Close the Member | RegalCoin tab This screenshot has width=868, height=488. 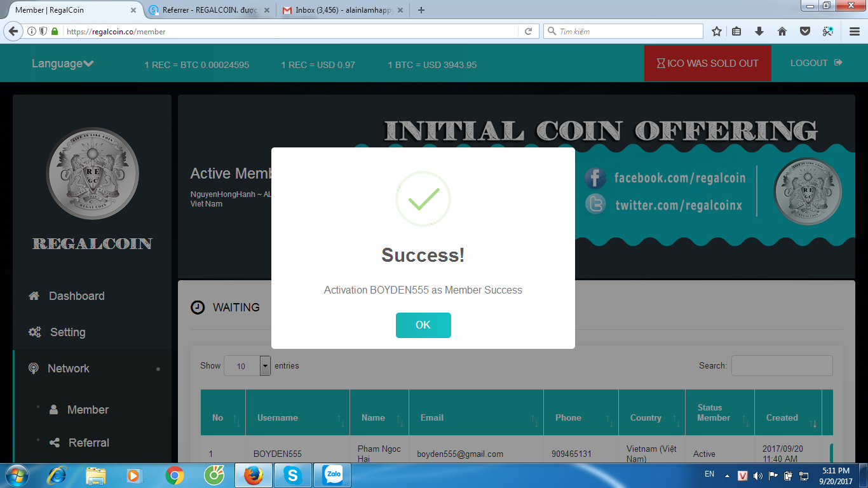133,10
